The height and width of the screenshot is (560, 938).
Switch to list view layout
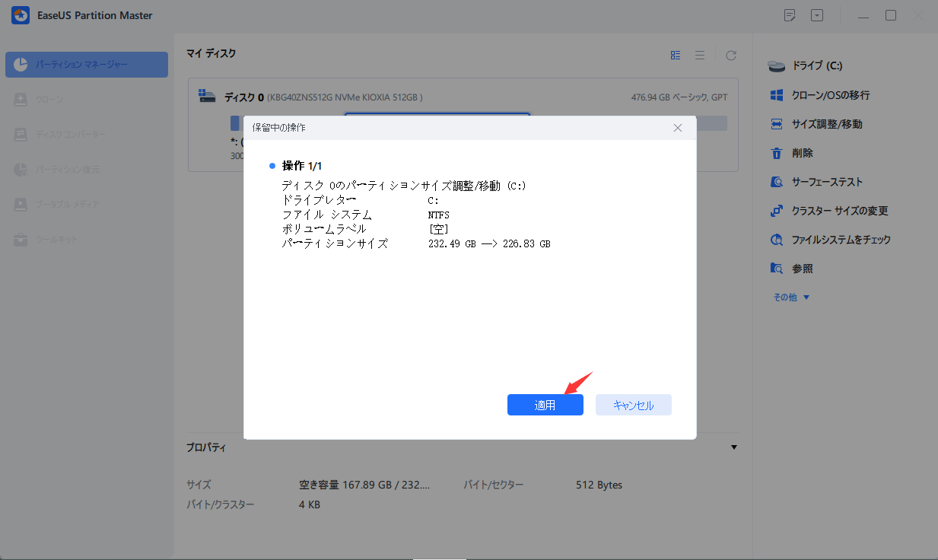(x=700, y=55)
